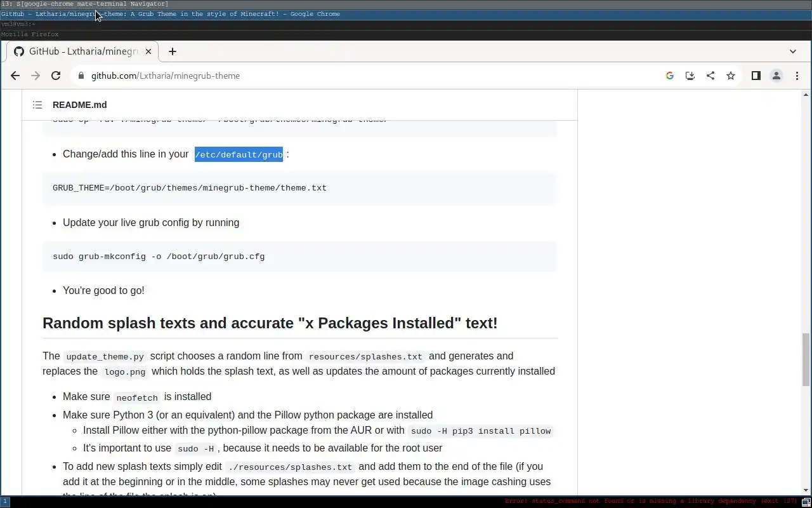
Task: Click 'sudo -H pip3 install pillow' code
Action: point(481,431)
